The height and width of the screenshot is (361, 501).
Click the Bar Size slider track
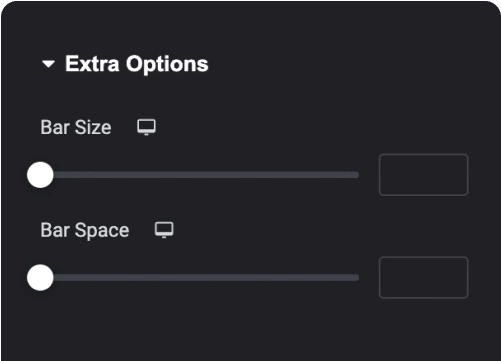click(x=200, y=175)
